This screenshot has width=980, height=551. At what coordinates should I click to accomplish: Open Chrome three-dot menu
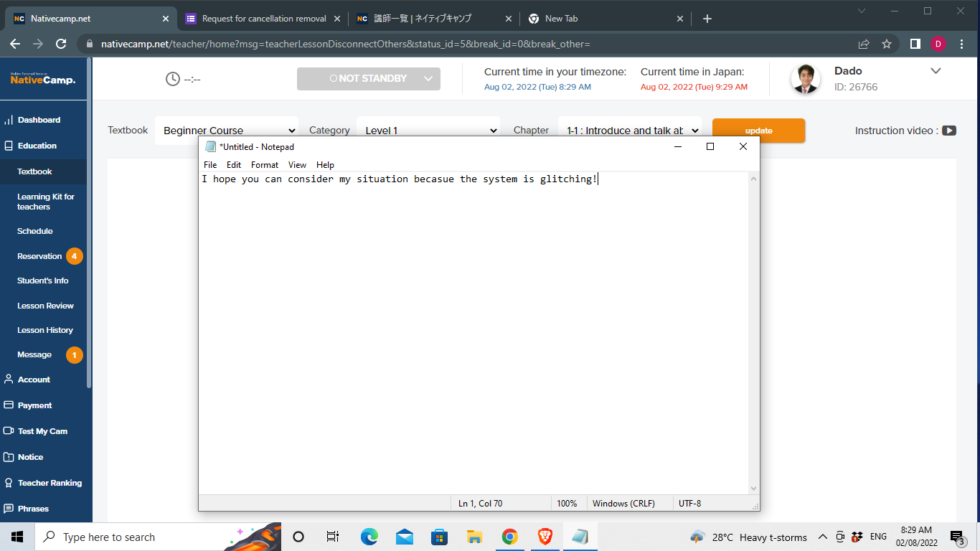tap(961, 44)
